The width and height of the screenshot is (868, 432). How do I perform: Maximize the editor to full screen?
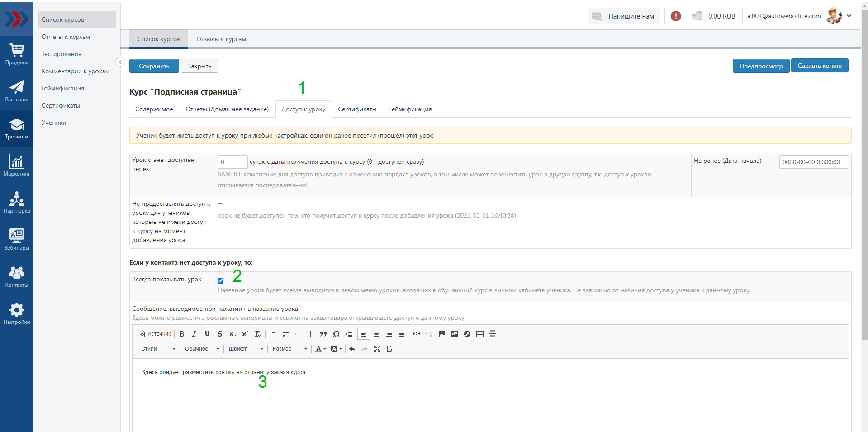377,349
